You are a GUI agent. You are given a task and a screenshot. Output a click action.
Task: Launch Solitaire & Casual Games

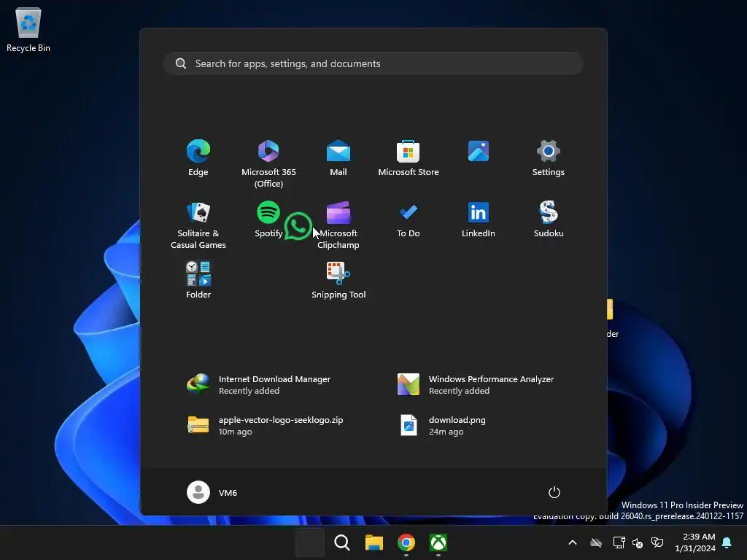[x=198, y=225]
